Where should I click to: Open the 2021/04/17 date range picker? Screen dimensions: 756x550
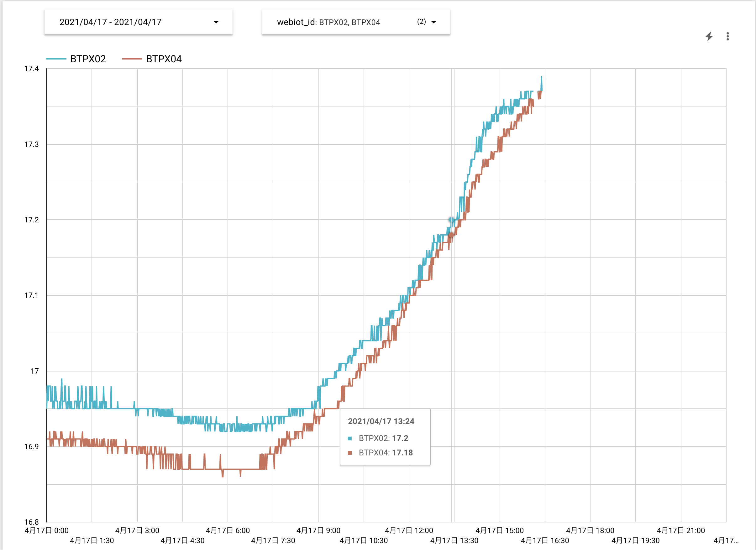click(x=110, y=22)
